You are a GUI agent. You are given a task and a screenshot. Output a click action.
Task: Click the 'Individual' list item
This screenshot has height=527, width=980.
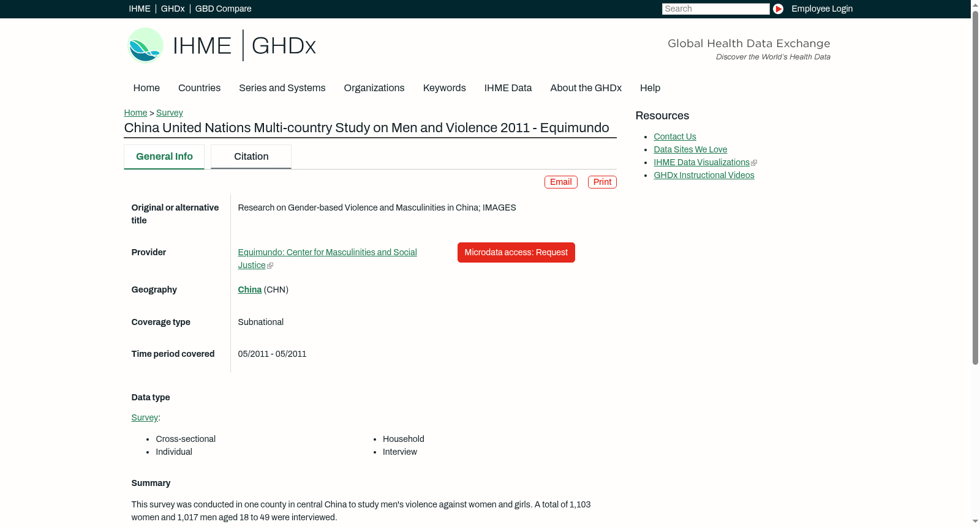(x=174, y=452)
